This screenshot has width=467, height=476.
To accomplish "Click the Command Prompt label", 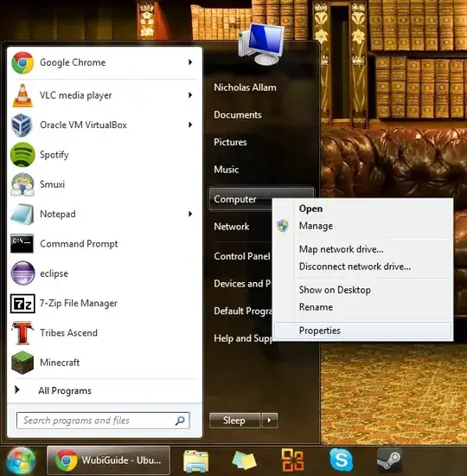I will tap(79, 244).
